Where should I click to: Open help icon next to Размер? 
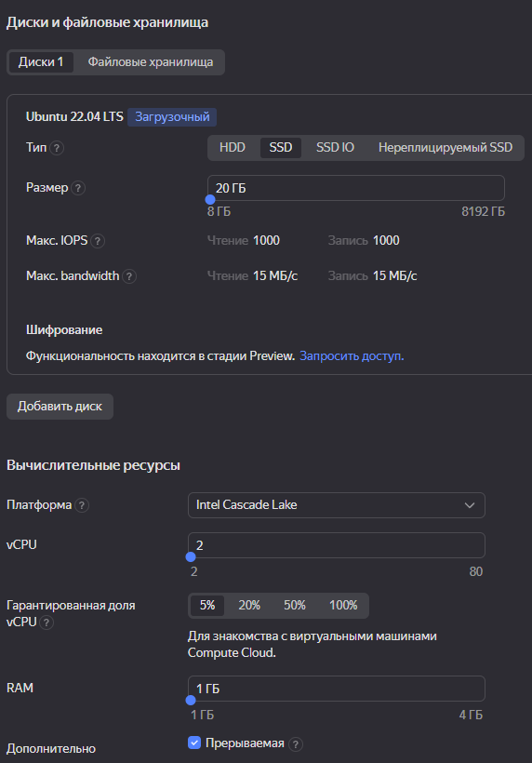point(78,188)
